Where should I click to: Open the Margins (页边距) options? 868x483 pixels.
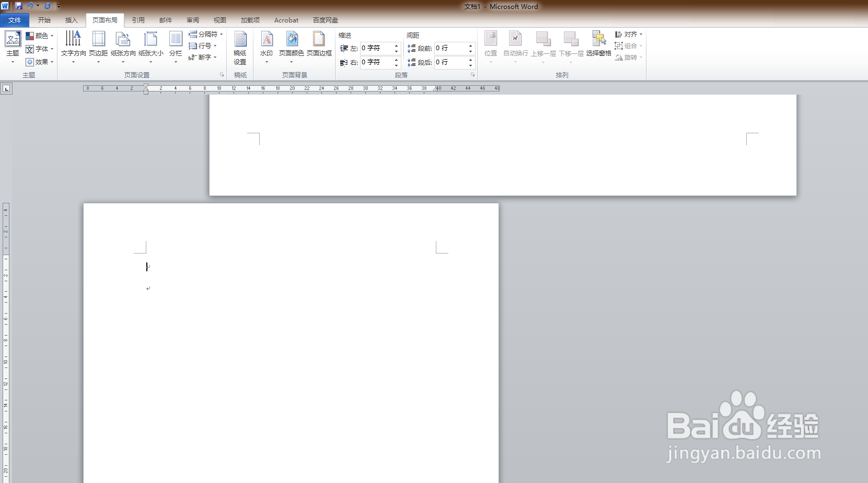coord(98,47)
